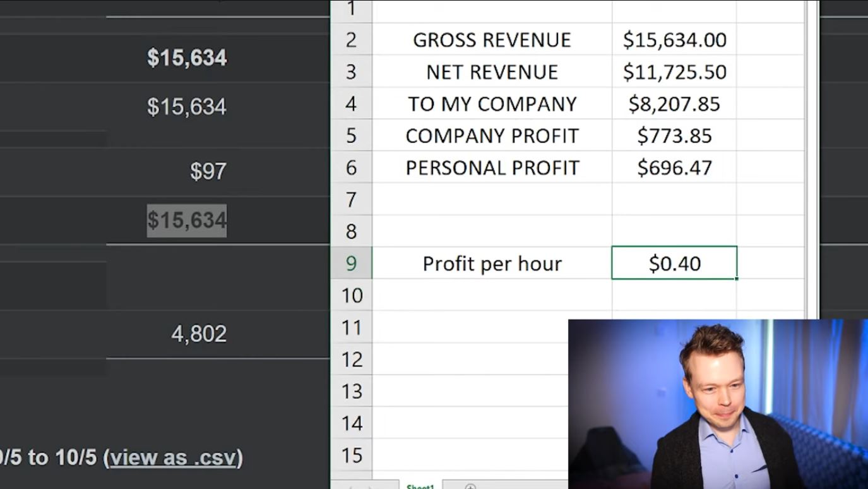Click the highlighted $15,634 value in the web page

pyautogui.click(x=187, y=220)
